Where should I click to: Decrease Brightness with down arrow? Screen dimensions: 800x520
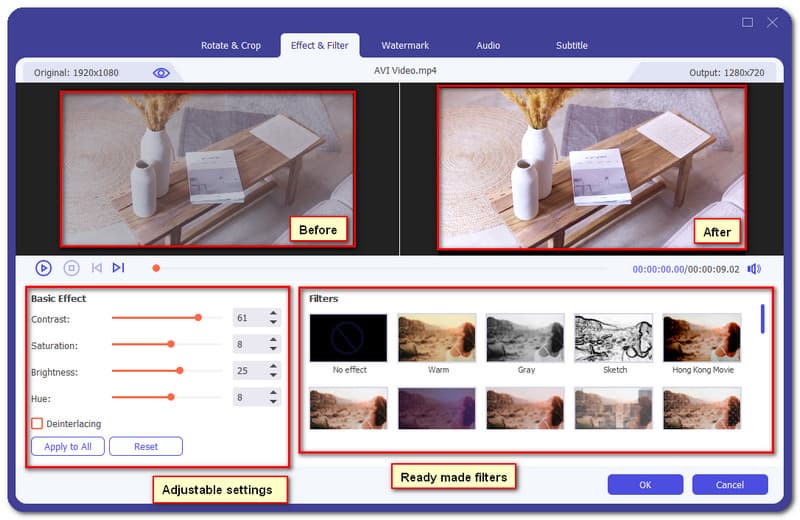pos(273,375)
